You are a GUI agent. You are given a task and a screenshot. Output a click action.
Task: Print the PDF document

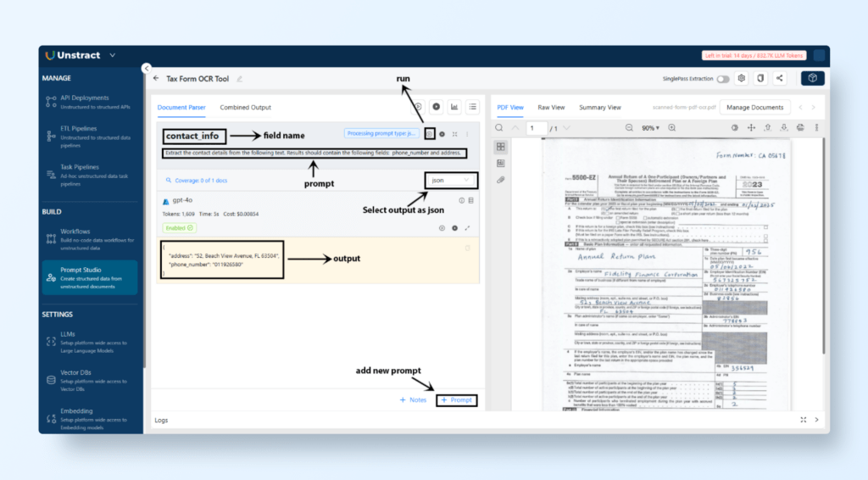coord(800,128)
